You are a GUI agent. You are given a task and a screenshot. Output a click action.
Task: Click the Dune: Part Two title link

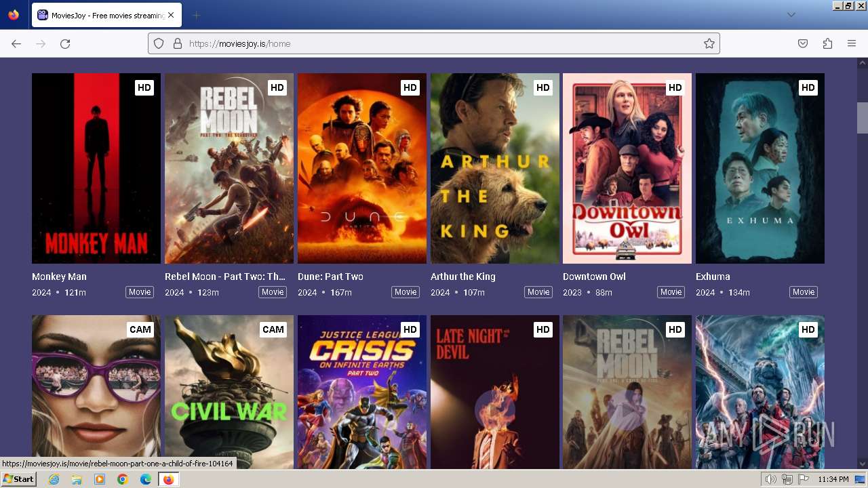(x=330, y=277)
